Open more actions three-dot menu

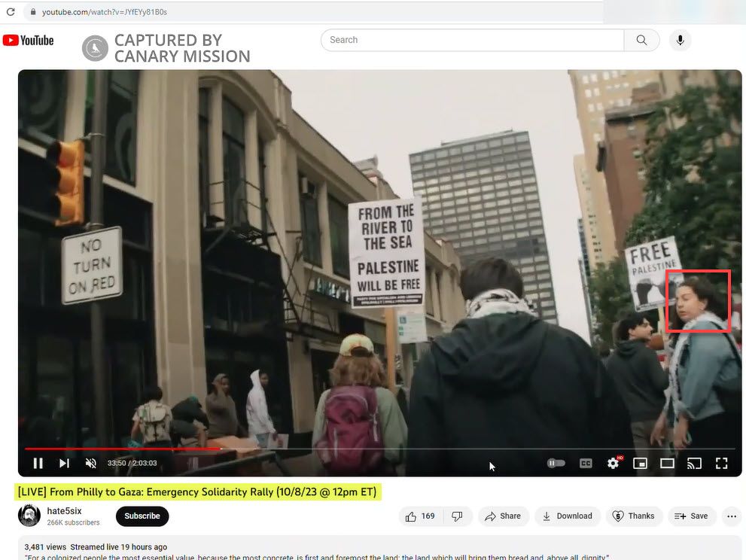click(731, 516)
